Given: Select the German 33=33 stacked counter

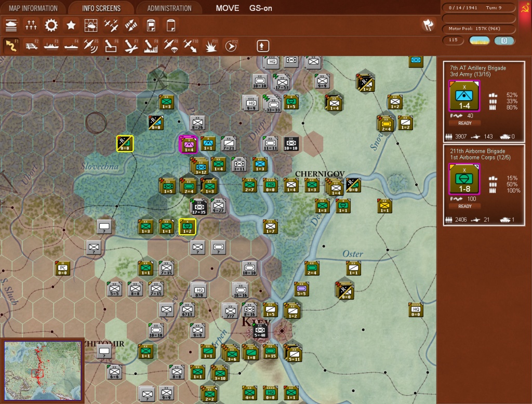Looking at the screenshot, I should point(273,104).
